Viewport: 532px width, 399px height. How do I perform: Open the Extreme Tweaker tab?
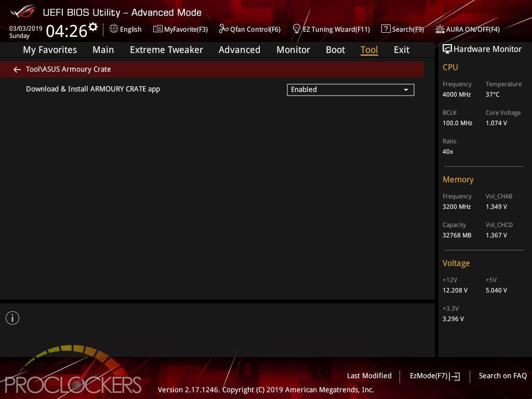[x=167, y=50]
